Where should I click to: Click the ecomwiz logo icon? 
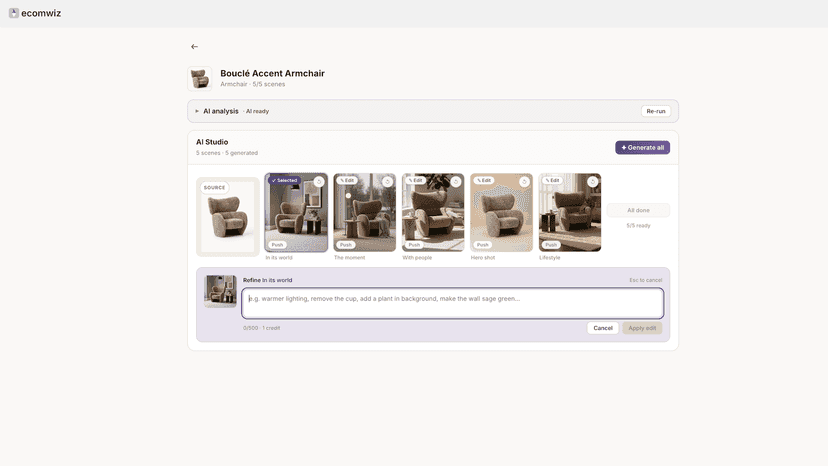tap(14, 13)
